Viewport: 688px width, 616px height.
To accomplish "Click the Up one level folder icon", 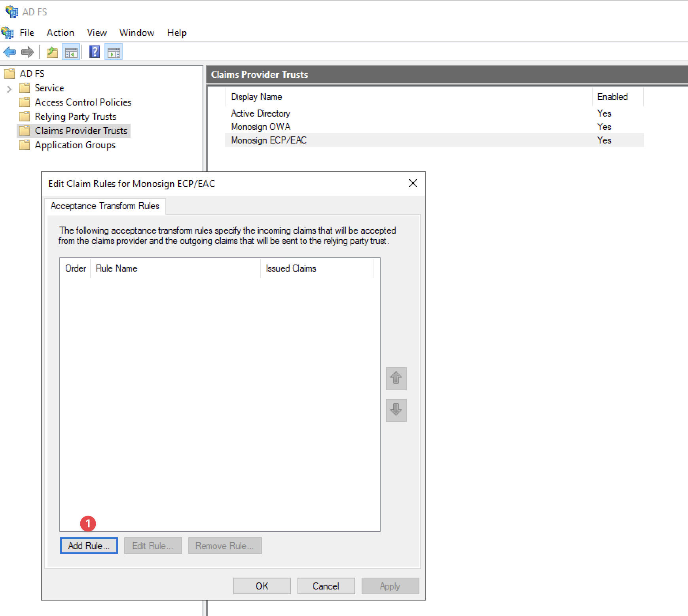I will tap(52, 52).
